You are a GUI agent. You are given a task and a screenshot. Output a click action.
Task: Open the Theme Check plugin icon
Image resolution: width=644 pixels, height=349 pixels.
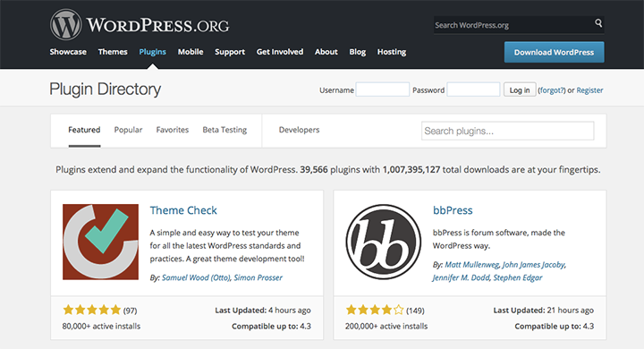pyautogui.click(x=100, y=242)
